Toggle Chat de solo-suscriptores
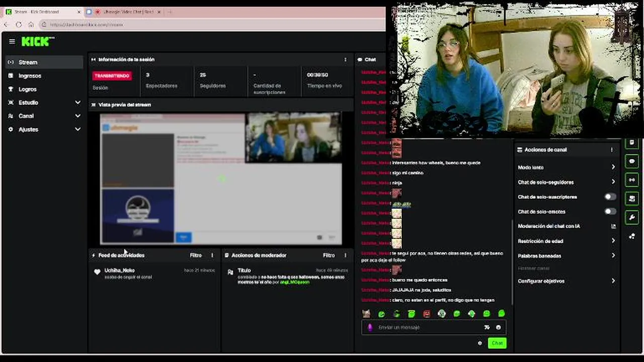This screenshot has width=644, height=362. 610,197
